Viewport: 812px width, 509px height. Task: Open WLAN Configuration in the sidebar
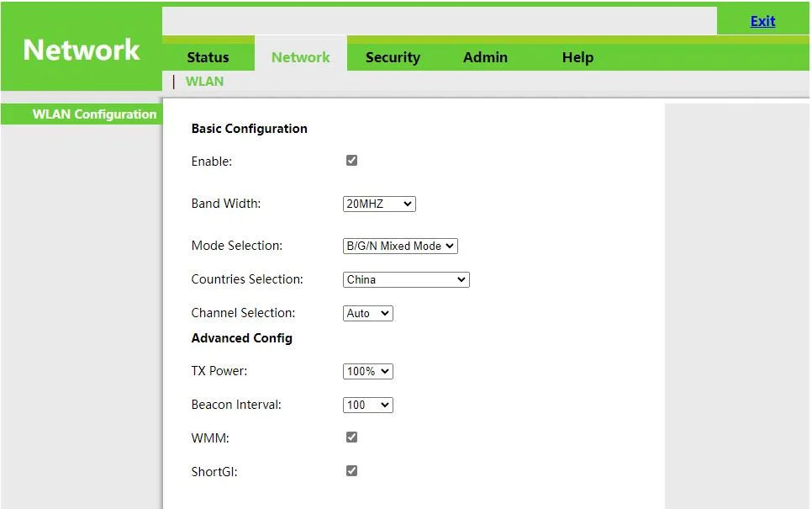pyautogui.click(x=94, y=114)
